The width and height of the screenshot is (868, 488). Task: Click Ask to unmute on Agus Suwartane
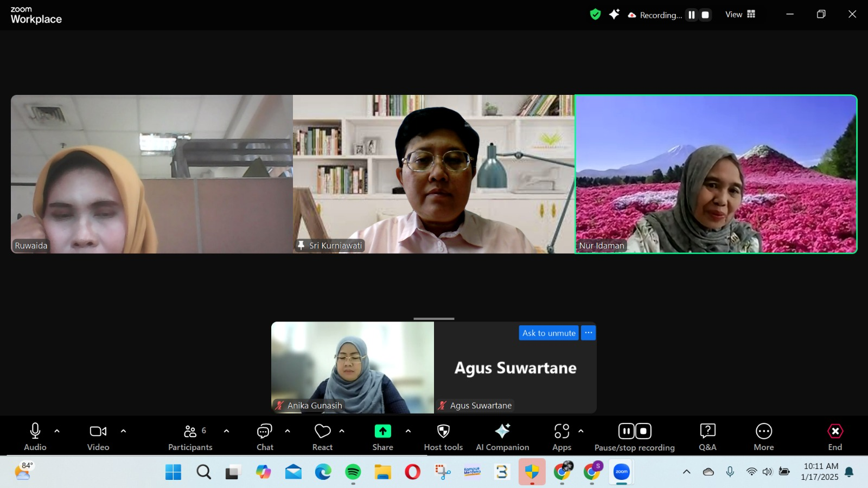549,333
